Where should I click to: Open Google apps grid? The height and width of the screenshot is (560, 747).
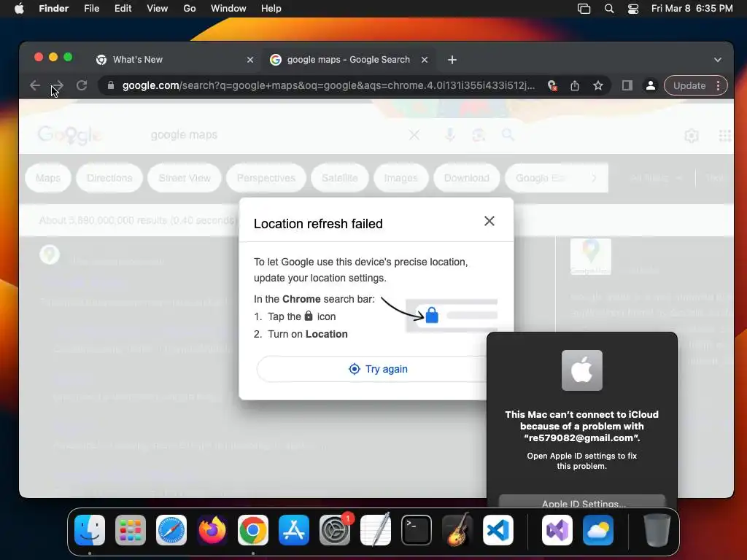click(x=724, y=136)
